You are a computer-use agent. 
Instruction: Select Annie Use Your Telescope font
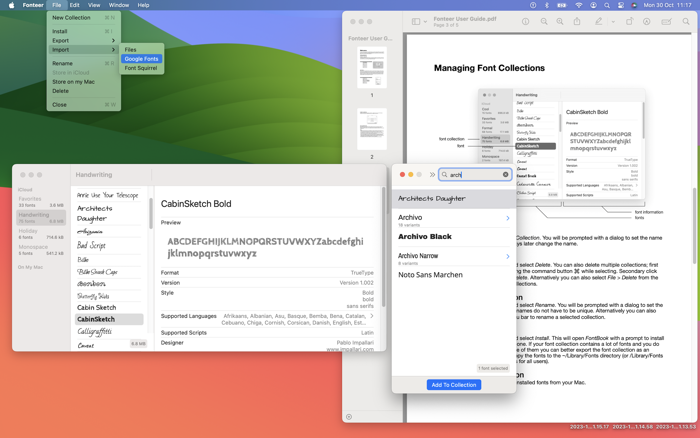(x=109, y=195)
